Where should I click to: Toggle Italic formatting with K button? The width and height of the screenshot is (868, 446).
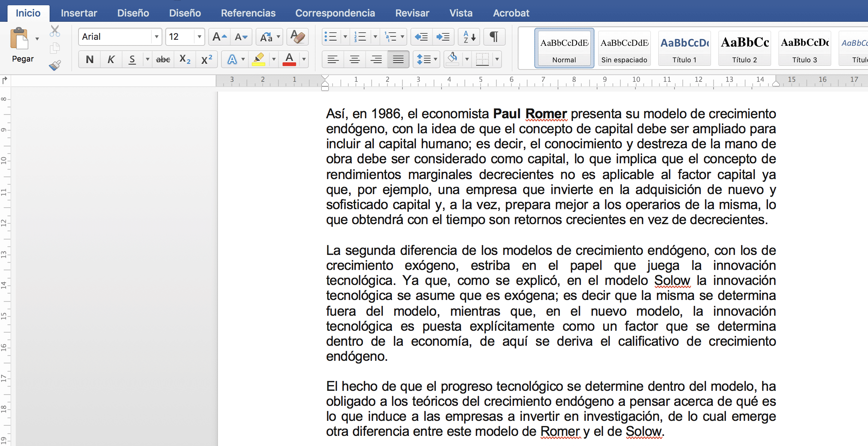pos(111,59)
